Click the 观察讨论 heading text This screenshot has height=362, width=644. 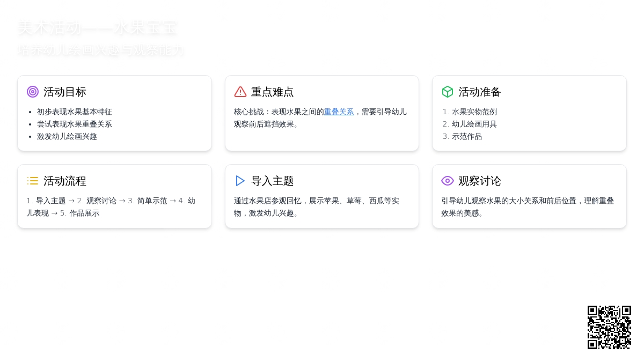click(480, 181)
